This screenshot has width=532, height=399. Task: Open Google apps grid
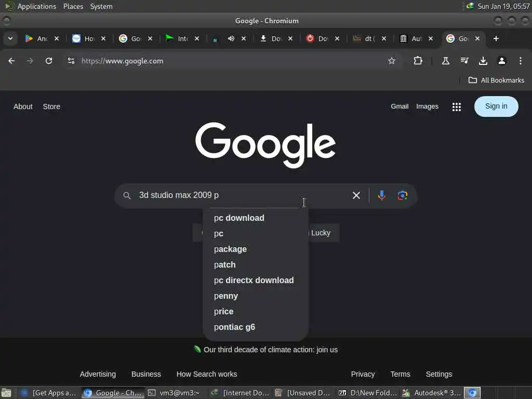[456, 107]
